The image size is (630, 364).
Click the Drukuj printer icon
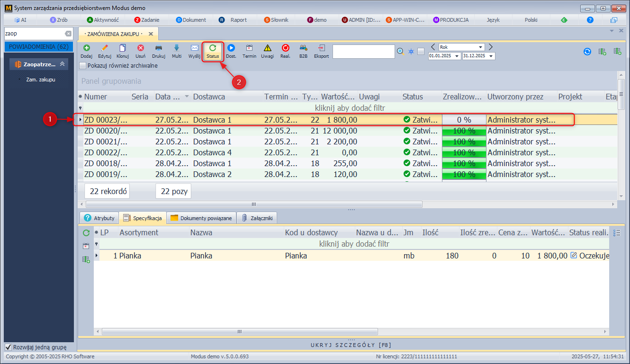[159, 48]
